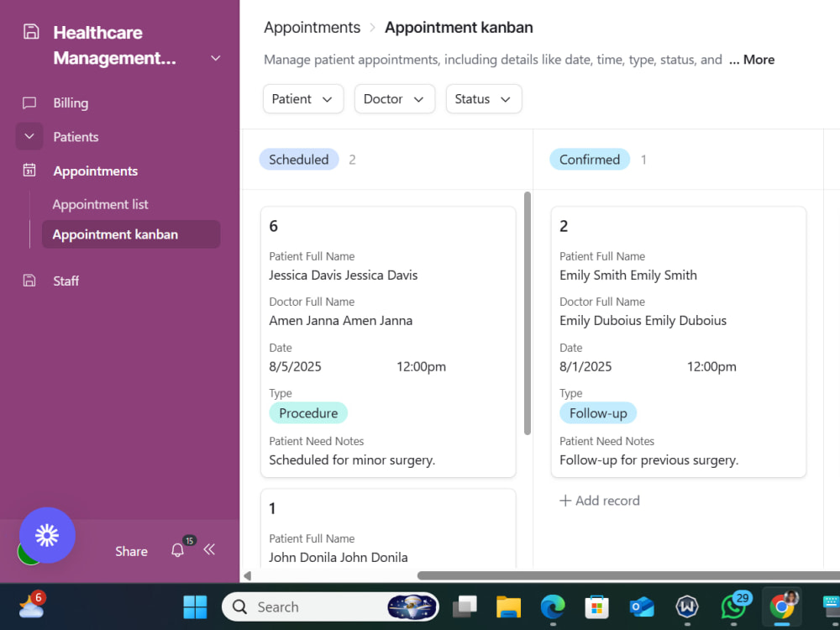This screenshot has width=840, height=630.
Task: Open Microsoft Store from the taskbar
Action: click(x=596, y=607)
